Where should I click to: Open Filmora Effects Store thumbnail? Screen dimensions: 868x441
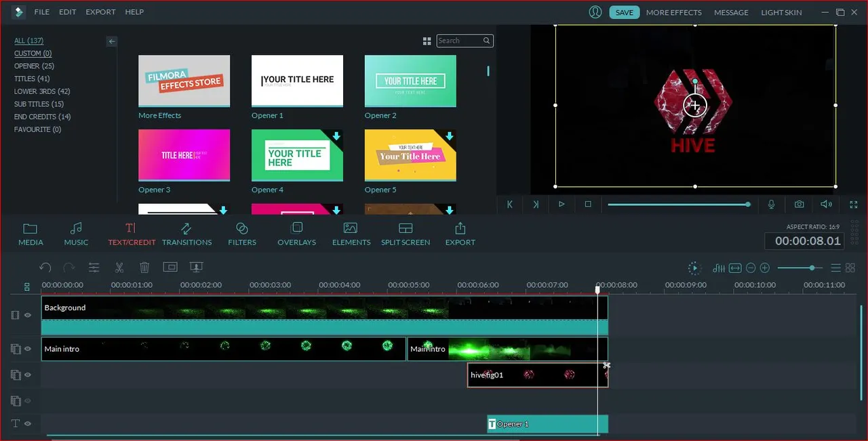184,81
